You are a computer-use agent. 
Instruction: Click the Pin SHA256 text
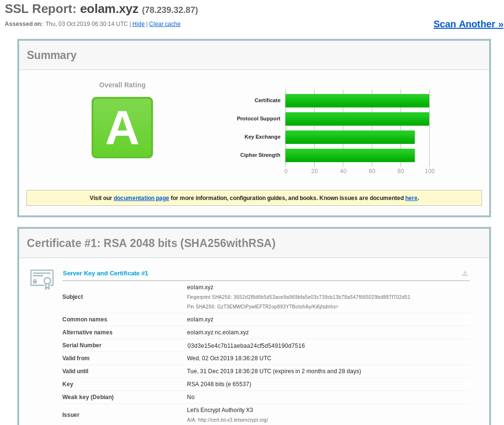click(x=262, y=307)
